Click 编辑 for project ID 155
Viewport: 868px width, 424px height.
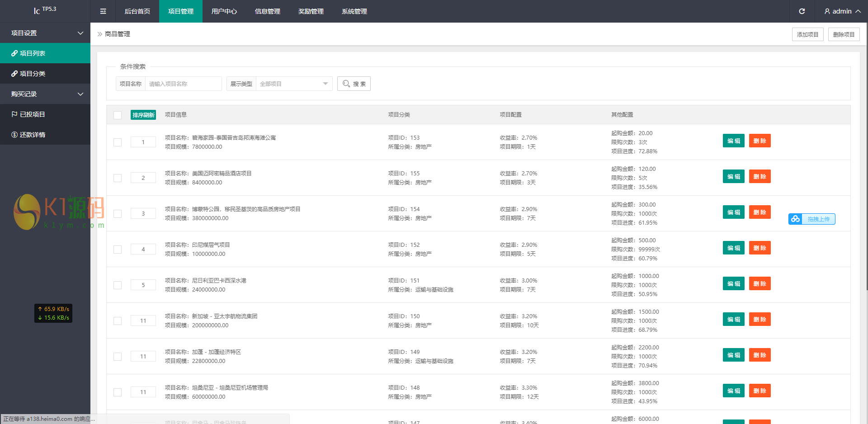coord(733,177)
